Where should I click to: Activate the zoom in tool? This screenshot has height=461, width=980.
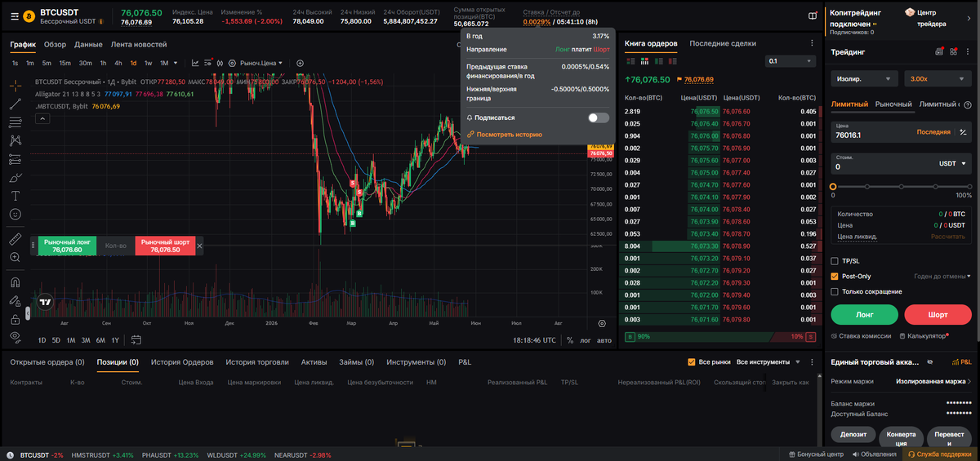pos(15,257)
